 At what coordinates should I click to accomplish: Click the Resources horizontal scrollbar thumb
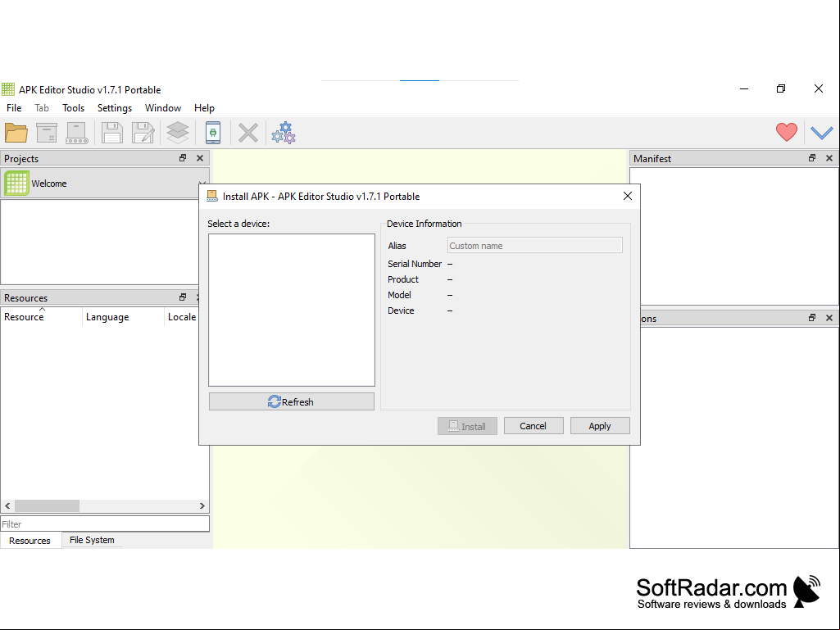pos(48,505)
